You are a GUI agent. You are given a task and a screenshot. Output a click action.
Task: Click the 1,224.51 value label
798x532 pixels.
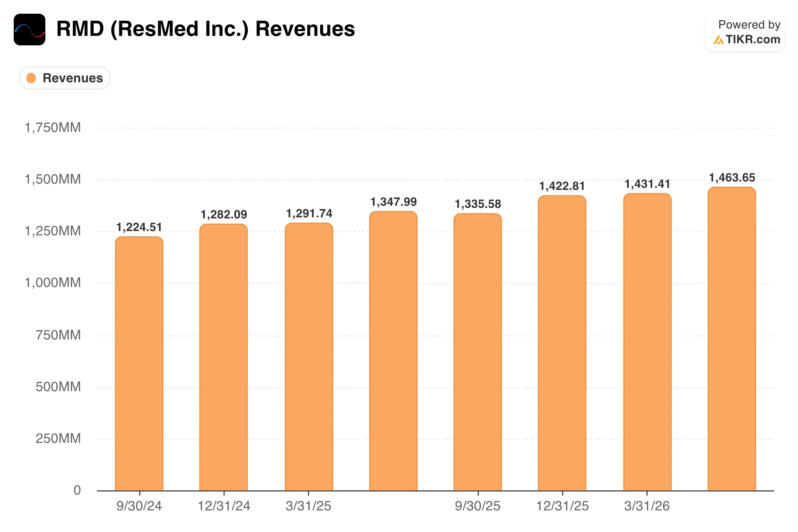pyautogui.click(x=139, y=227)
